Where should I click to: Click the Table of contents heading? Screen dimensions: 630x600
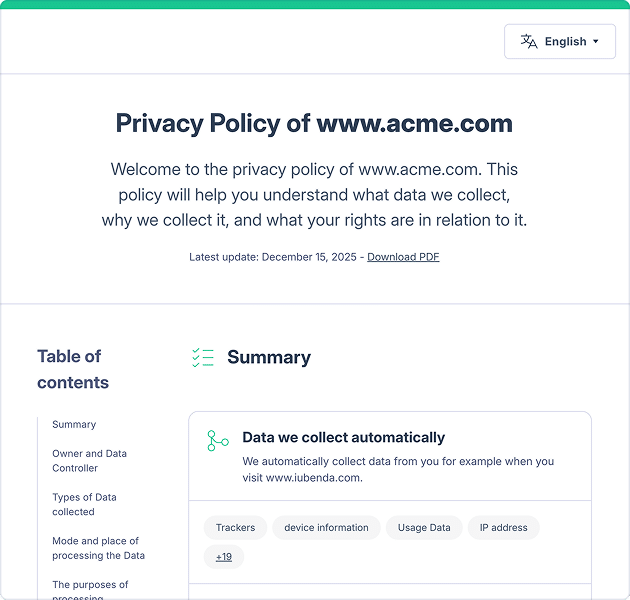pos(72,369)
